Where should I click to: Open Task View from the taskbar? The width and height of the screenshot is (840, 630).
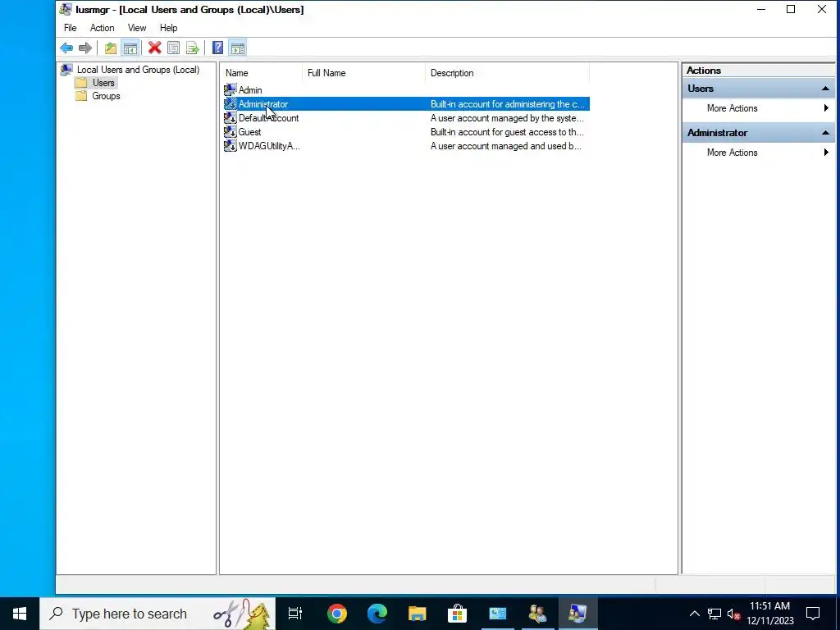295,614
